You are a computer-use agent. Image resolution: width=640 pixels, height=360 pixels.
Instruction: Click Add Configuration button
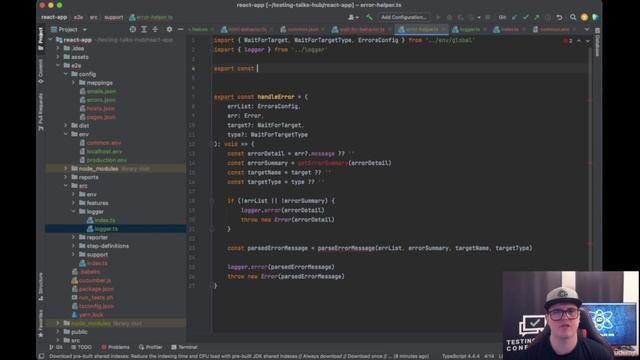click(x=403, y=17)
